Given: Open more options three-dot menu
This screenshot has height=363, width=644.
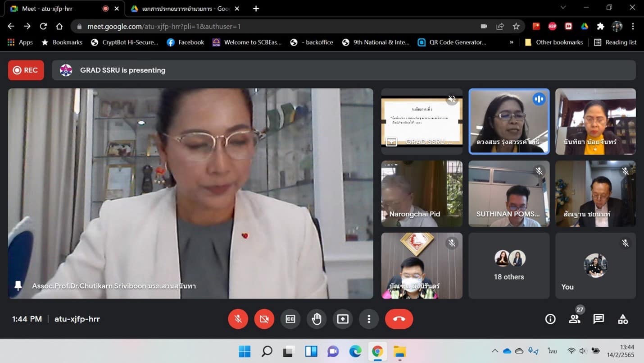Looking at the screenshot, I should [369, 319].
